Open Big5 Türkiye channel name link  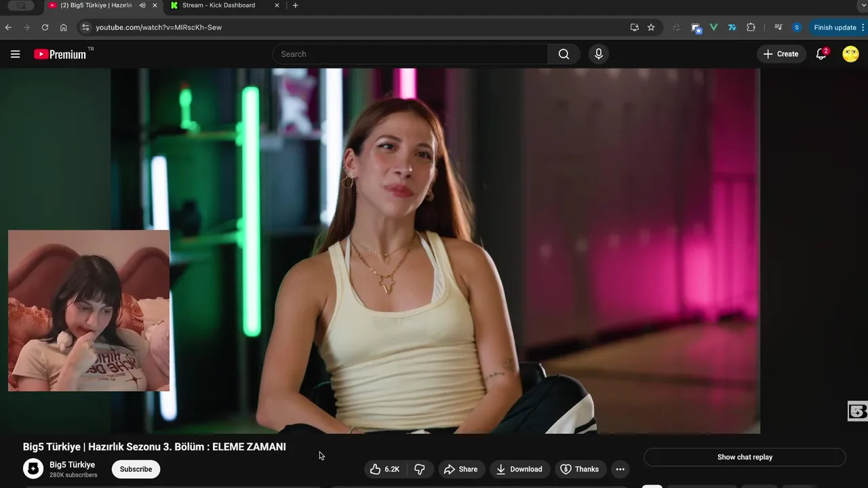[72, 465]
